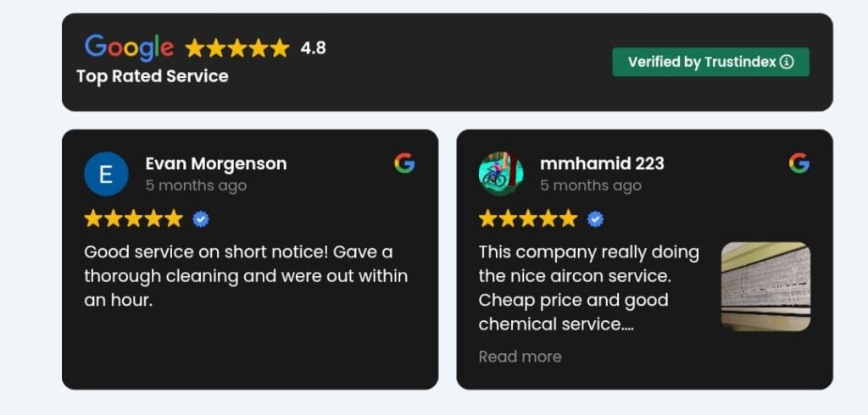Click the Google G icon on Evan Morgenson's review
The height and width of the screenshot is (415, 868).
click(404, 163)
